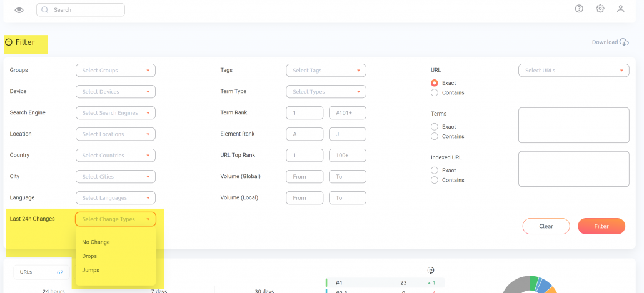Click the Element Rank J field
Screen dimensions: 644x293
point(348,134)
